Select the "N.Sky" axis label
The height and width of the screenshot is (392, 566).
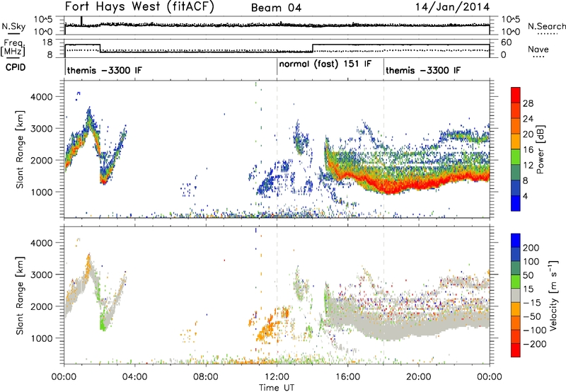pyautogui.click(x=13, y=26)
